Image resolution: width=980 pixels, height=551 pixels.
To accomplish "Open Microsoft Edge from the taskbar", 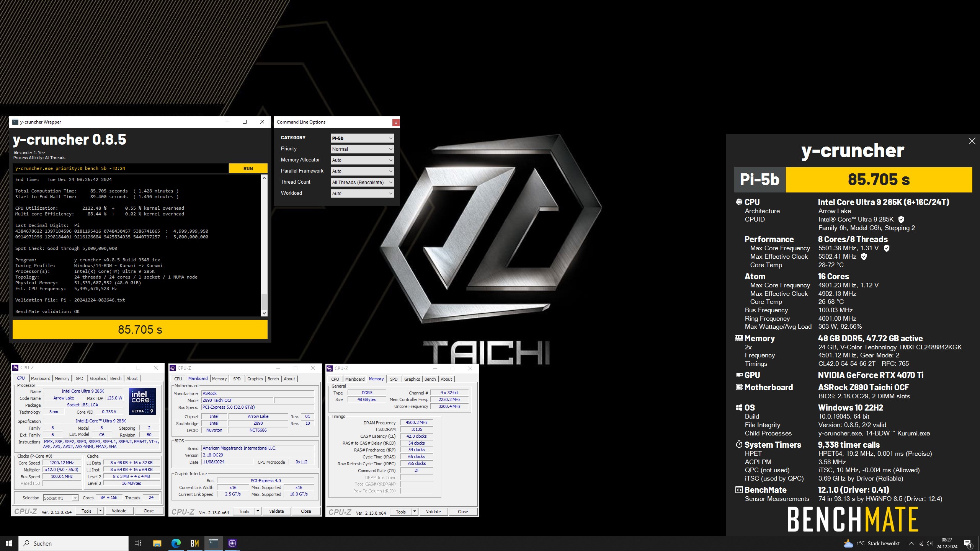I will [x=176, y=543].
